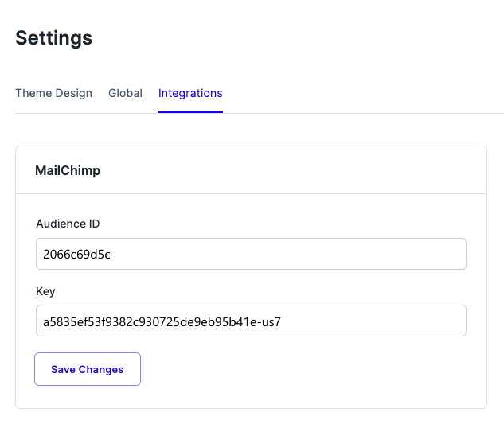Click the MailChimp card header bar
The height and width of the screenshot is (424, 504).
[318, 170]
